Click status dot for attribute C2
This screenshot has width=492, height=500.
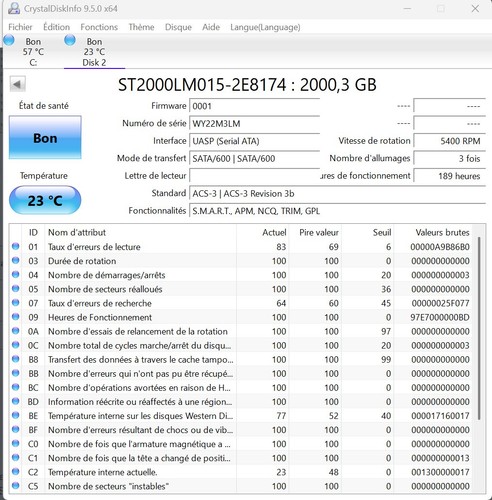pyautogui.click(x=15, y=472)
